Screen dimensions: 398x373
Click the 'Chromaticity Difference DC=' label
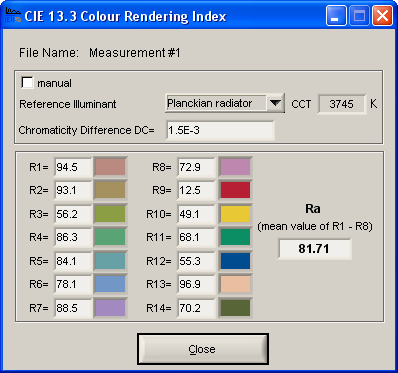pos(86,130)
